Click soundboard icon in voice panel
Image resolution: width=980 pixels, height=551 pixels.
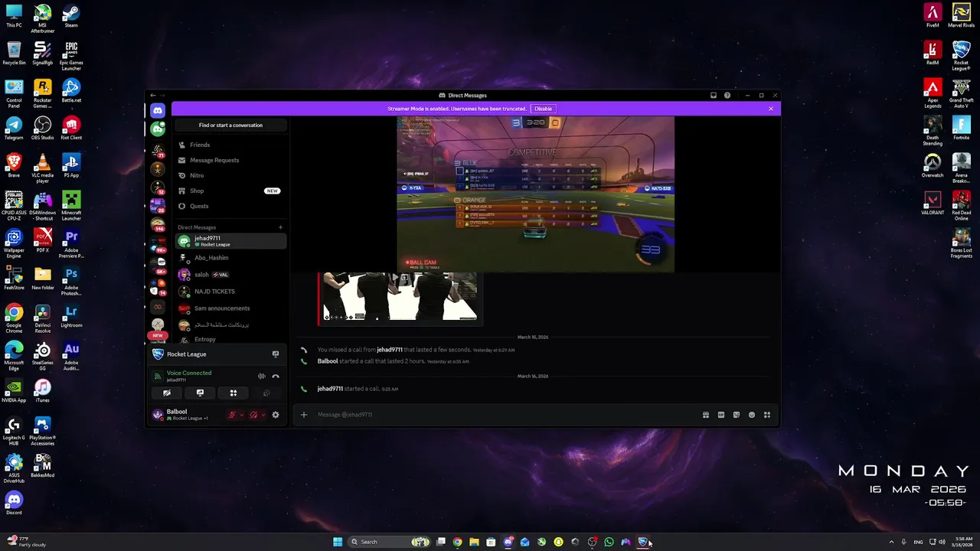coord(266,393)
